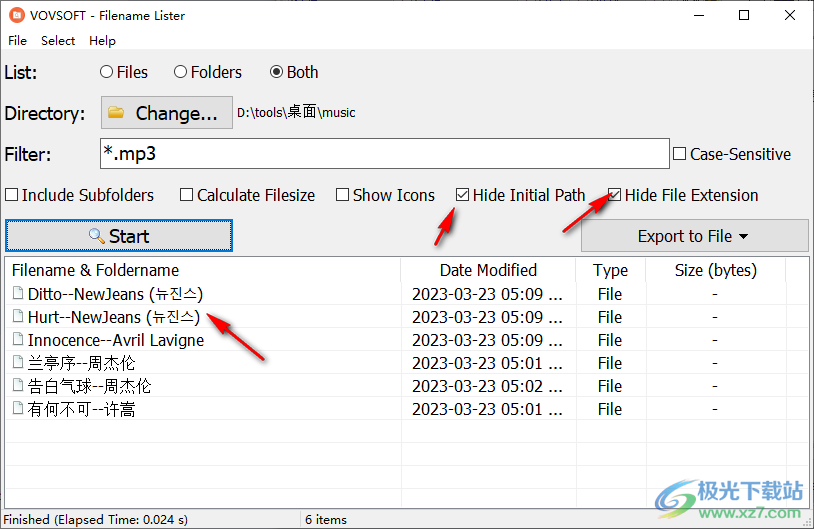Click the 6 items status bar entry

click(x=325, y=519)
